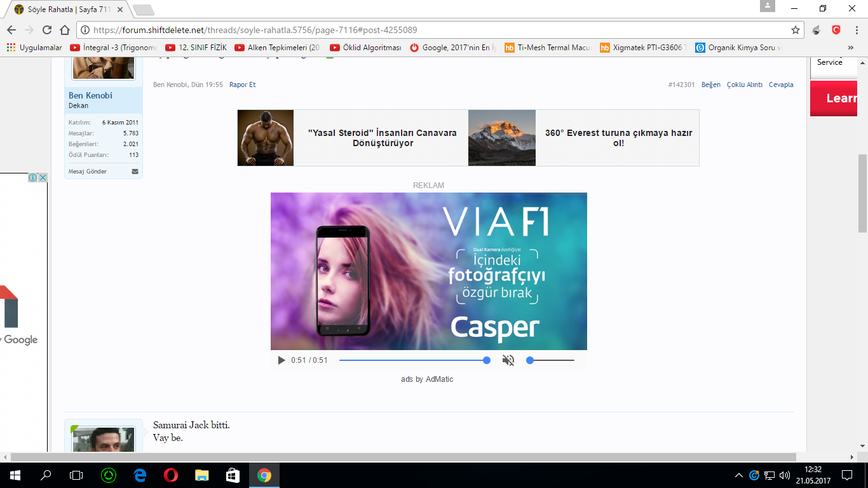Click the red Learn button ad
868x488 pixels.
click(x=834, y=98)
